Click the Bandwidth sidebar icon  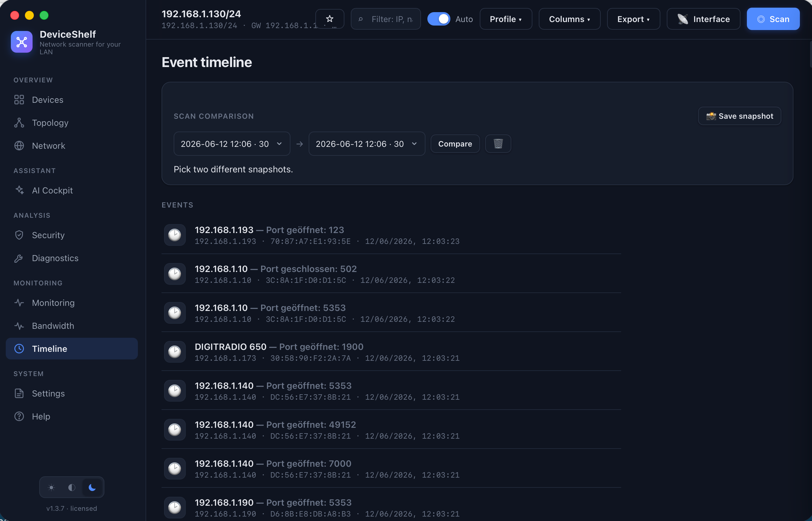coord(19,326)
